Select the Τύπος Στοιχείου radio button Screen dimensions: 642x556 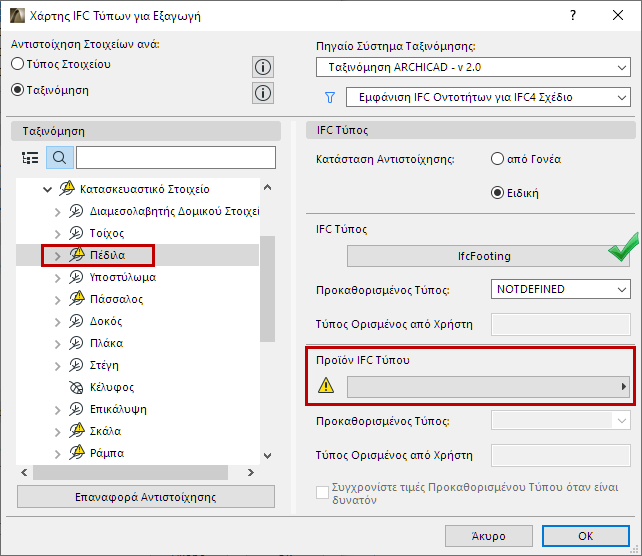tap(17, 64)
